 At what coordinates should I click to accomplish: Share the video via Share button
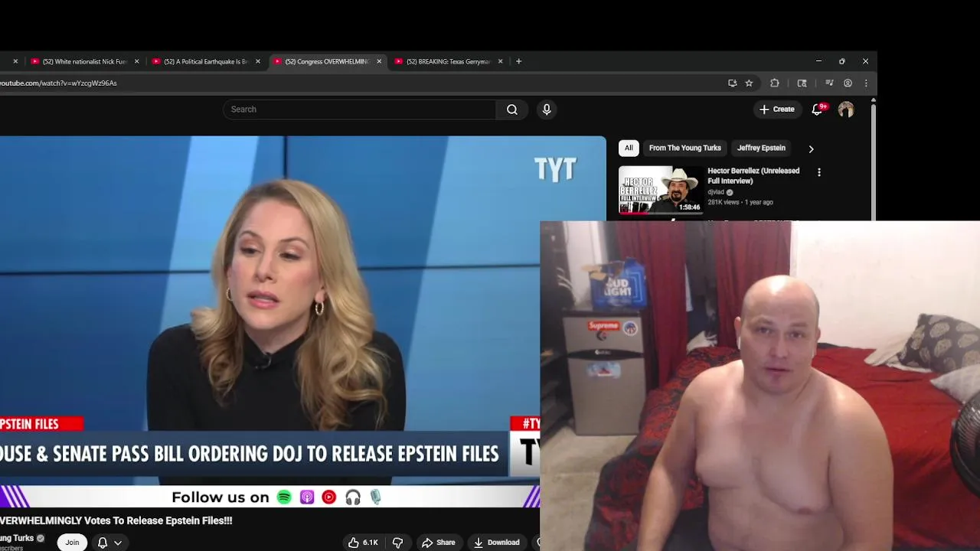point(439,542)
